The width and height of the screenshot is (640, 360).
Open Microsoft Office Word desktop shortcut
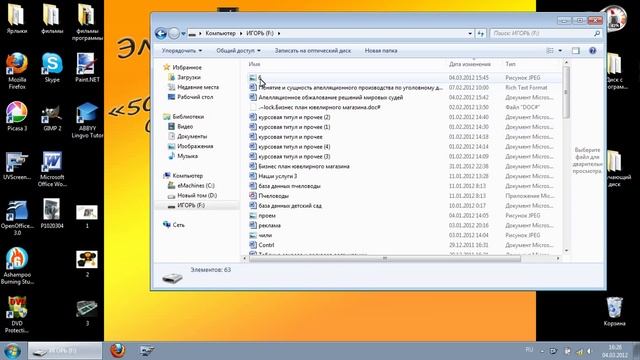(x=52, y=169)
